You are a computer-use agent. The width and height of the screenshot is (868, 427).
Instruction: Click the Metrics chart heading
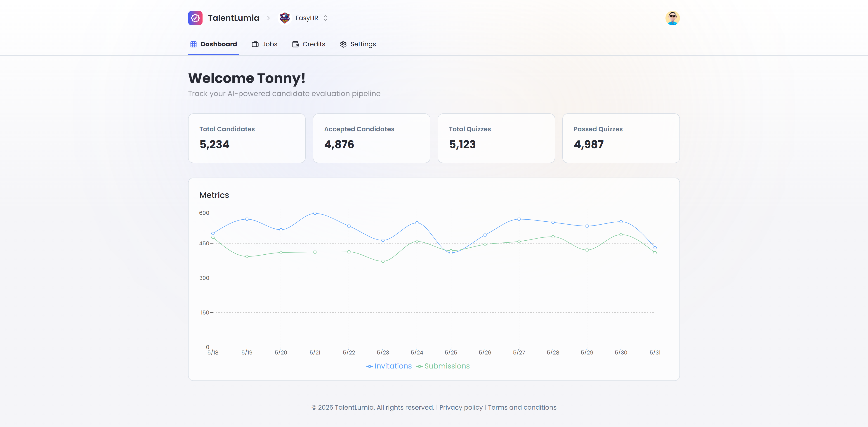[x=214, y=195]
